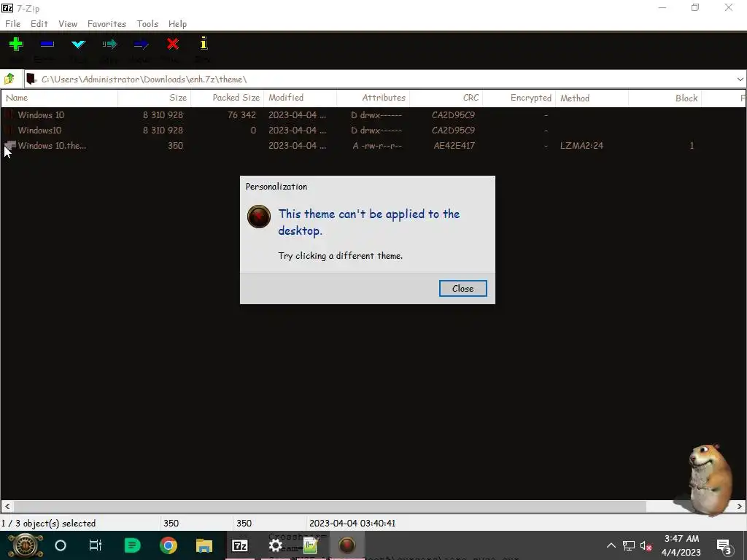747x560 pixels.
Task: Click the address path input field
Action: (x=381, y=79)
